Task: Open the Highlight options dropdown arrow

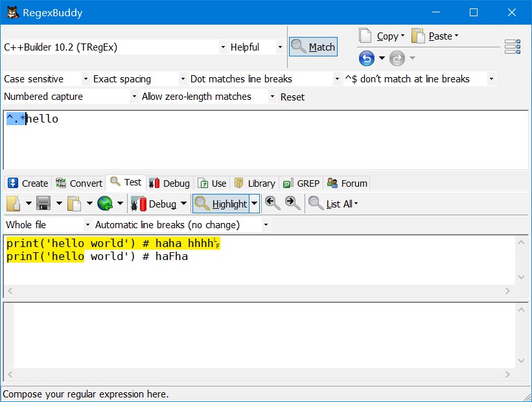Action: [255, 204]
